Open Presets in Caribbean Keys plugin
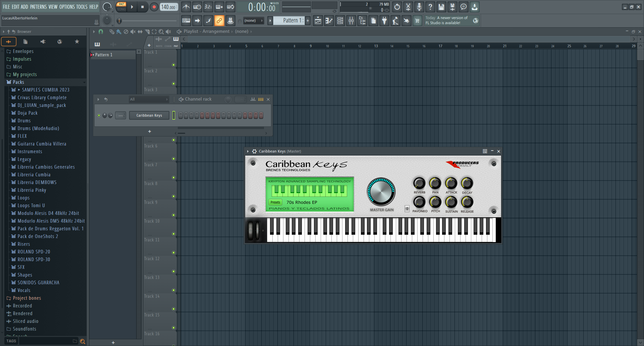The height and width of the screenshot is (346, 644). 275,202
